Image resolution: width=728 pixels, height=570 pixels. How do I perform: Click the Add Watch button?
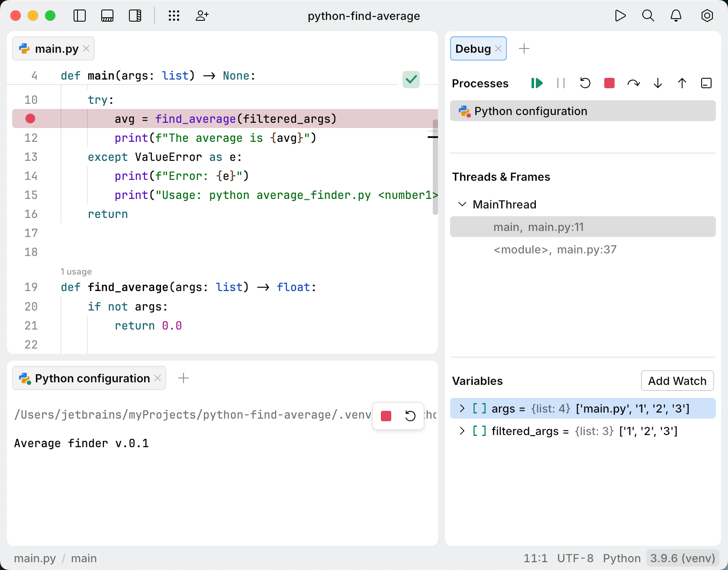pos(677,381)
